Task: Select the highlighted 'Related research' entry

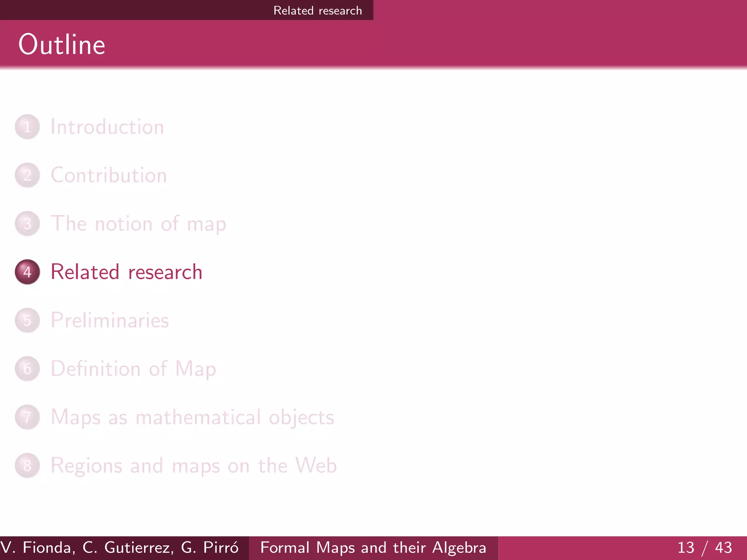Action: point(126,272)
